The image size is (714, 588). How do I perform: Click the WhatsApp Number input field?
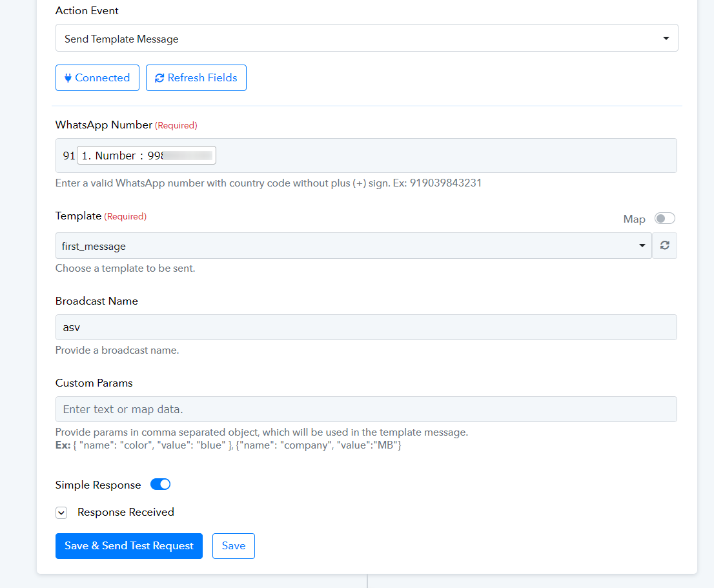tap(366, 156)
